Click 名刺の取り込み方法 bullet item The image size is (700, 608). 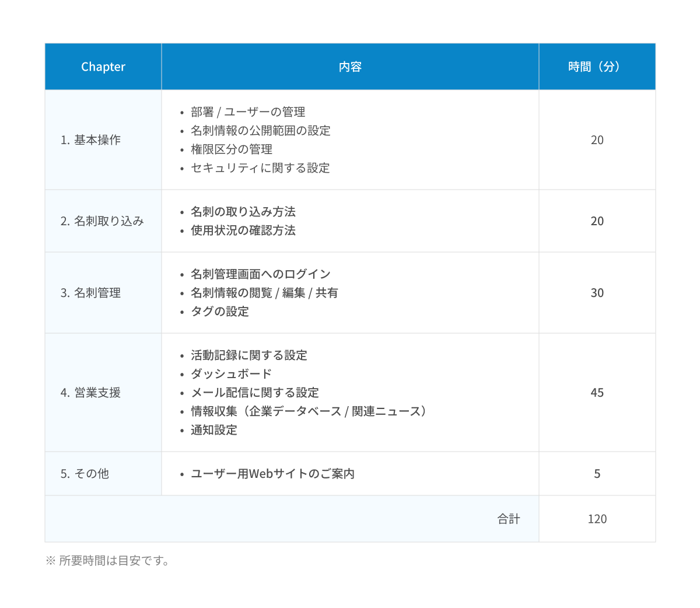pyautogui.click(x=243, y=212)
